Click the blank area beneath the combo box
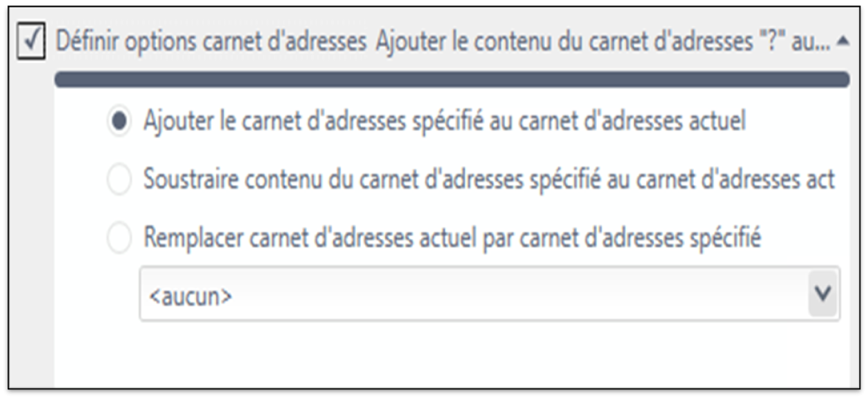 click(452, 356)
